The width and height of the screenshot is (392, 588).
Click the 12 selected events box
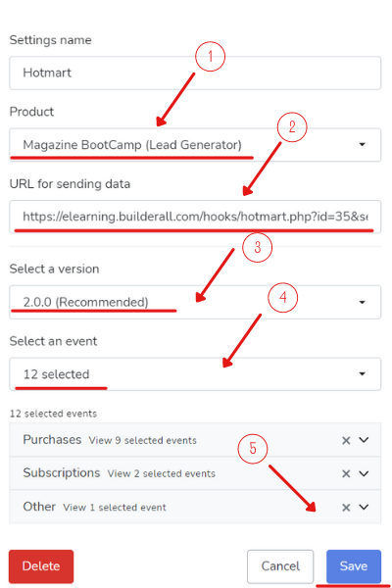click(195, 374)
